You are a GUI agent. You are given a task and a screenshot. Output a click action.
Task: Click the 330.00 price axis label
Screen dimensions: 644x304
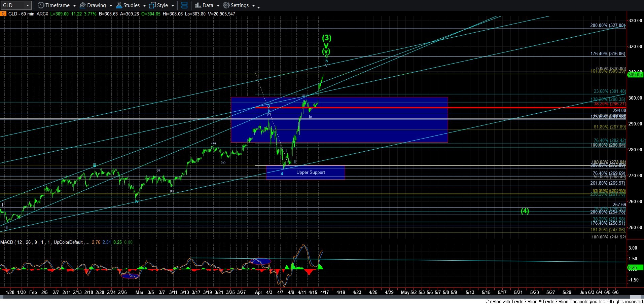(x=635, y=21)
